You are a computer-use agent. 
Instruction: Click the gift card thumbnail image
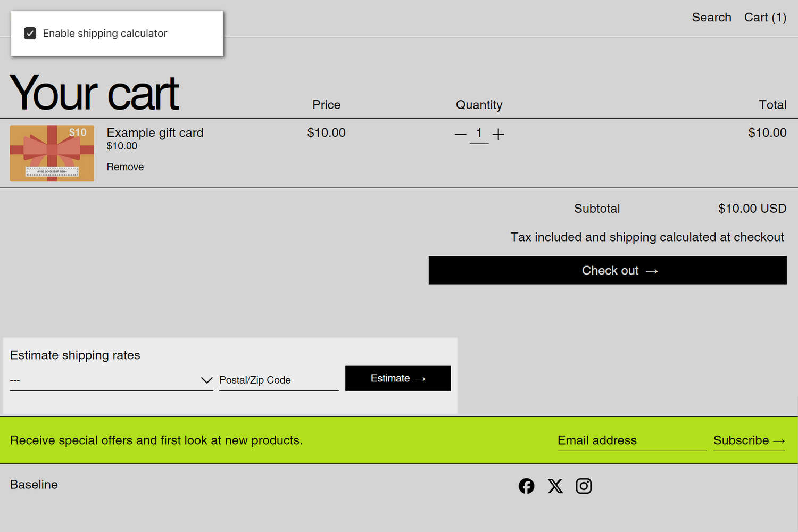(x=52, y=153)
